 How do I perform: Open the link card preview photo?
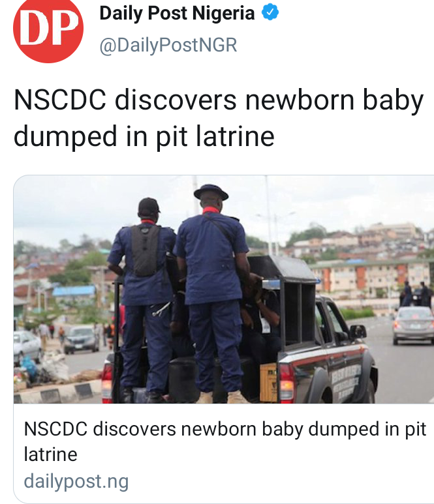coord(224,289)
